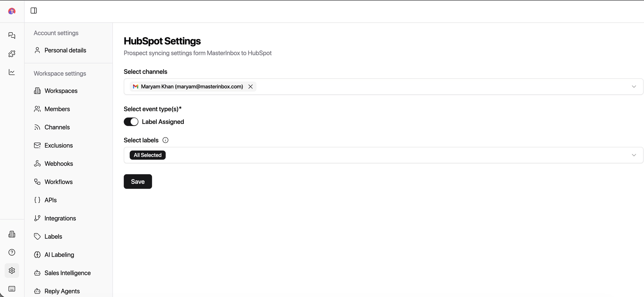This screenshot has width=644, height=297.
Task: Toggle the sidebar panel icon
Action: [34, 11]
